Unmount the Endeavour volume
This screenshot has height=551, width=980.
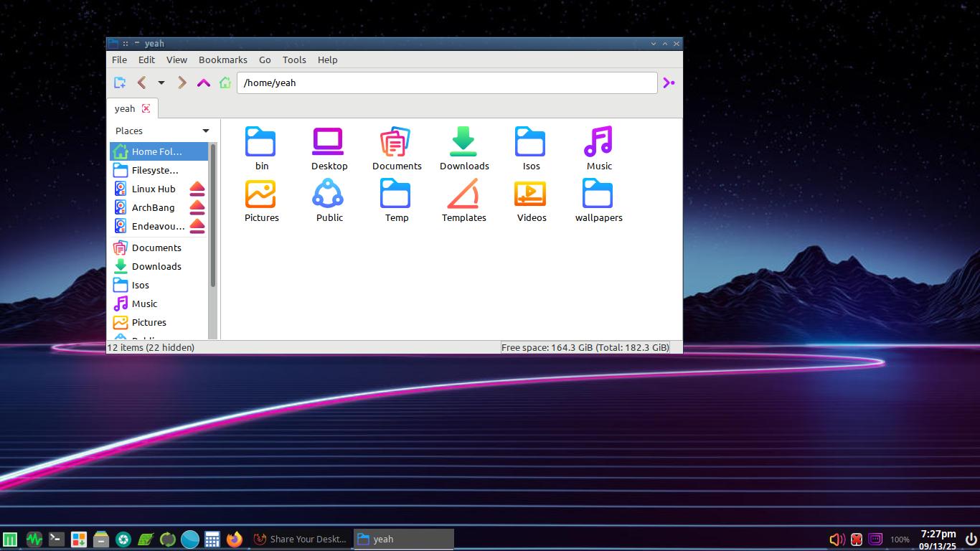point(197,226)
